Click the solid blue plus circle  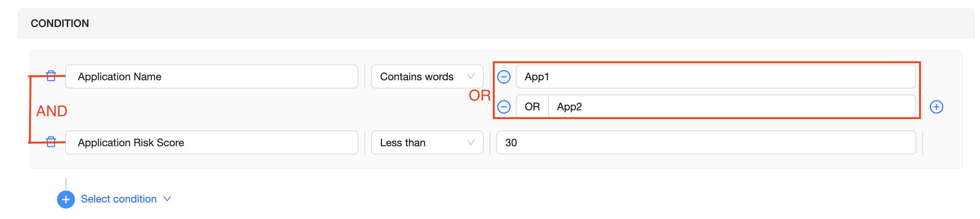click(x=66, y=199)
